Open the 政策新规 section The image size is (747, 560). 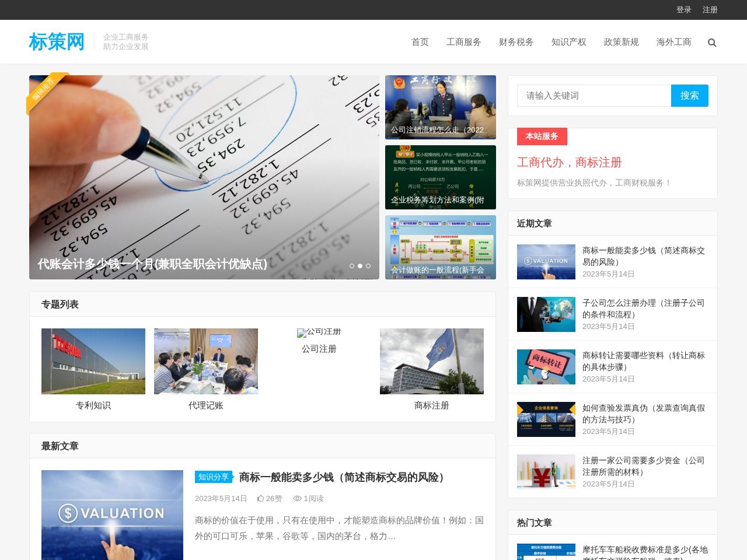pos(621,42)
